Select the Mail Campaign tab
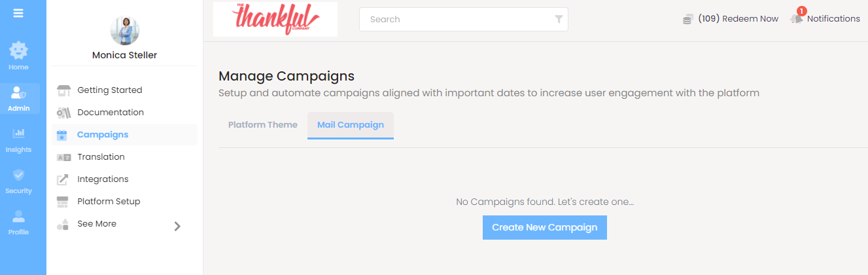868x275 pixels. (350, 125)
